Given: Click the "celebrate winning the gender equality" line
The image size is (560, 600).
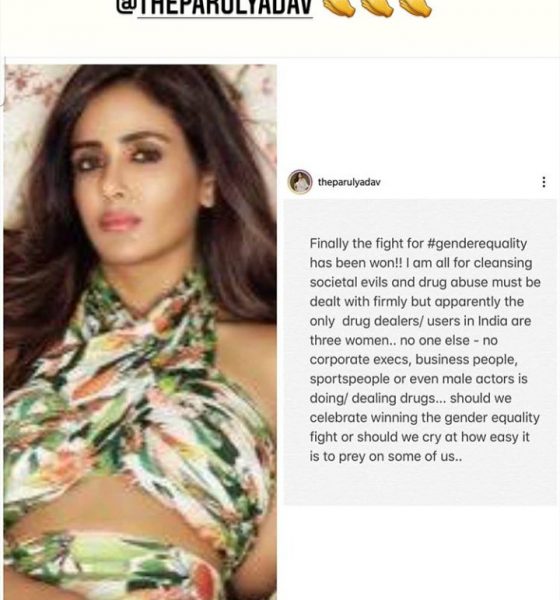Looking at the screenshot, I should (424, 417).
